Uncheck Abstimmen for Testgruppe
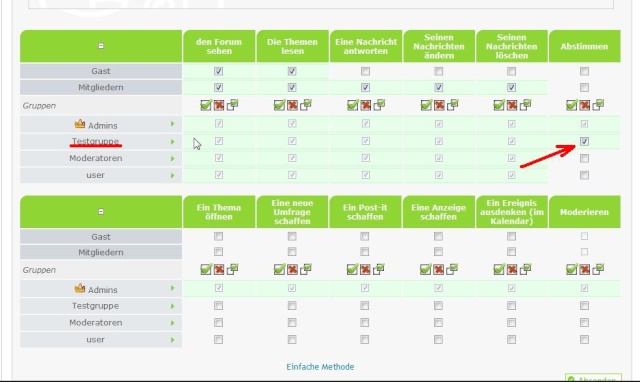This screenshot has height=382, width=640. click(x=584, y=141)
